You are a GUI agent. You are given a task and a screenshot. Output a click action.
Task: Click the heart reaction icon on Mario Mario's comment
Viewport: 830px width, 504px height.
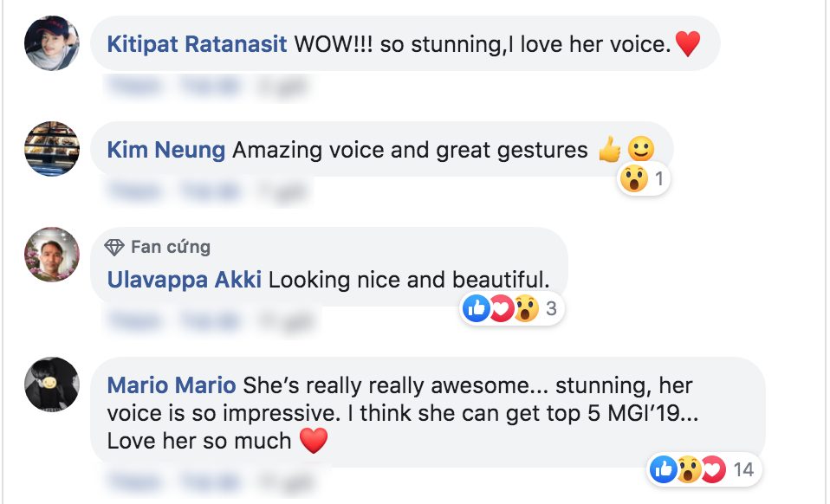(711, 470)
